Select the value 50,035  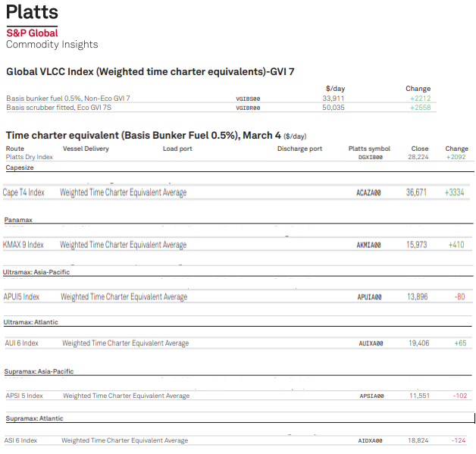(334, 108)
